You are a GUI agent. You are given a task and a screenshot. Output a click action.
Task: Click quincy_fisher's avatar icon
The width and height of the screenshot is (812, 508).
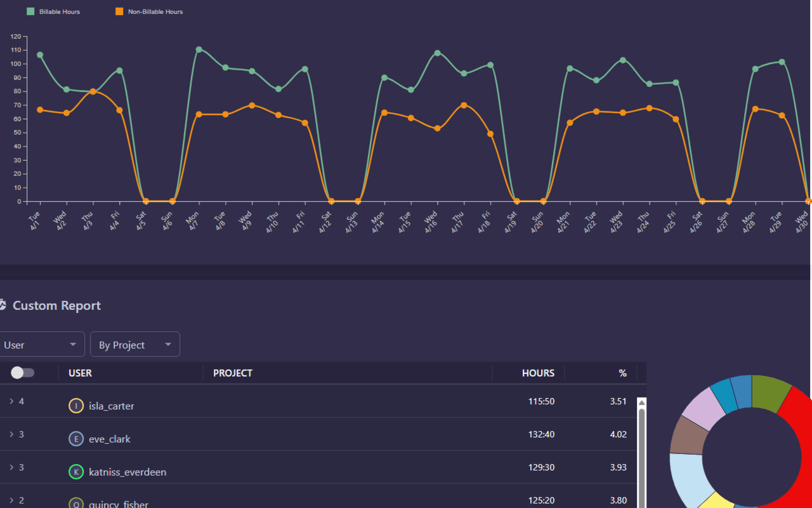tap(76, 504)
